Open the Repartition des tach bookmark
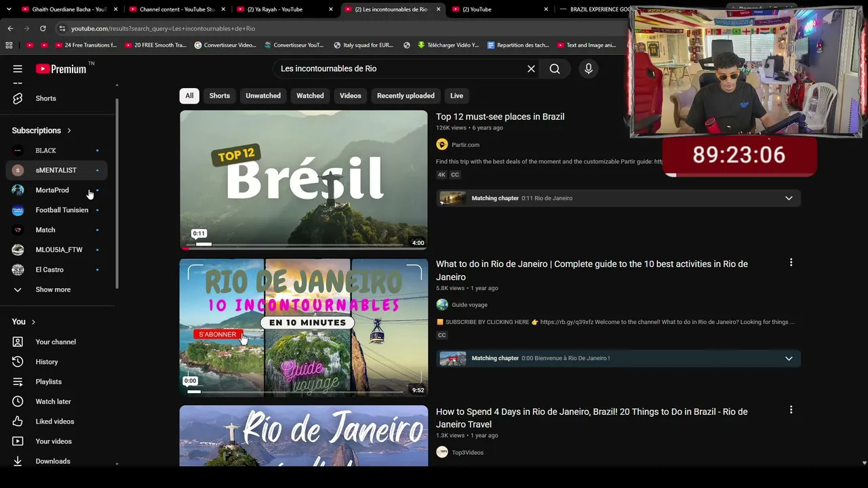The height and width of the screenshot is (488, 868). [518, 45]
